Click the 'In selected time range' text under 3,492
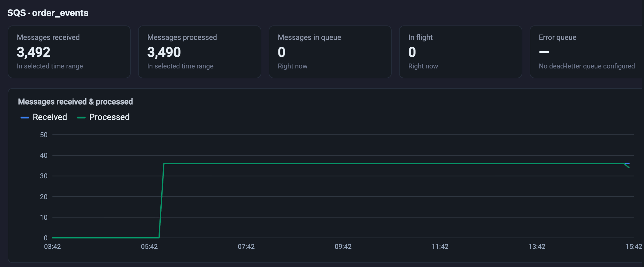644x267 pixels. click(50, 66)
